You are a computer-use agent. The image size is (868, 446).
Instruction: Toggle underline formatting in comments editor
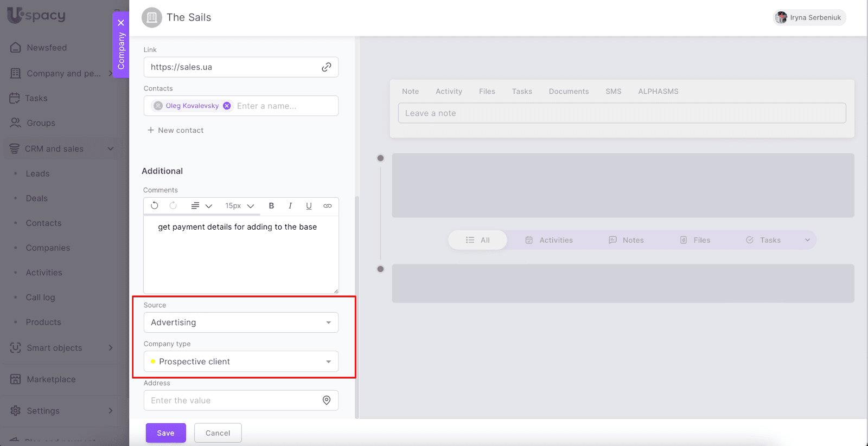pyautogui.click(x=309, y=206)
